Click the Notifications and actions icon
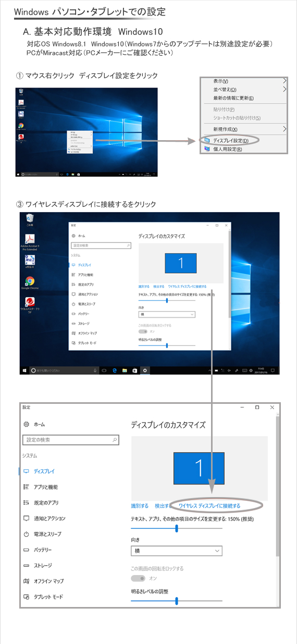 pos(26,518)
